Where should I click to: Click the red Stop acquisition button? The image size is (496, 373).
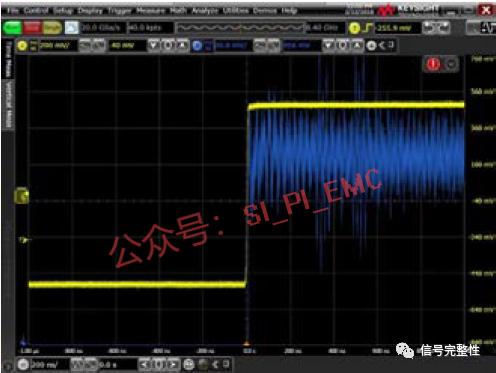[32, 28]
